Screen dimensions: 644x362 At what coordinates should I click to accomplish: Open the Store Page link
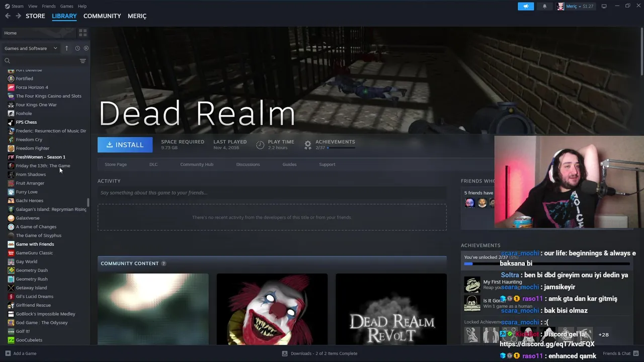tap(116, 164)
